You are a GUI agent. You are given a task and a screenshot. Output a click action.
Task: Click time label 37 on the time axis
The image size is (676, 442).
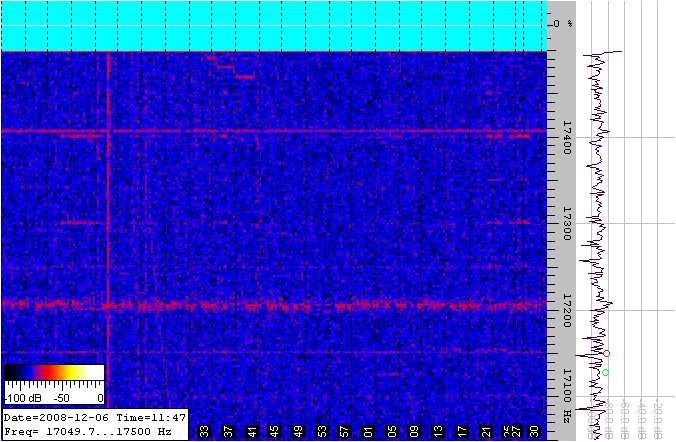tap(228, 431)
